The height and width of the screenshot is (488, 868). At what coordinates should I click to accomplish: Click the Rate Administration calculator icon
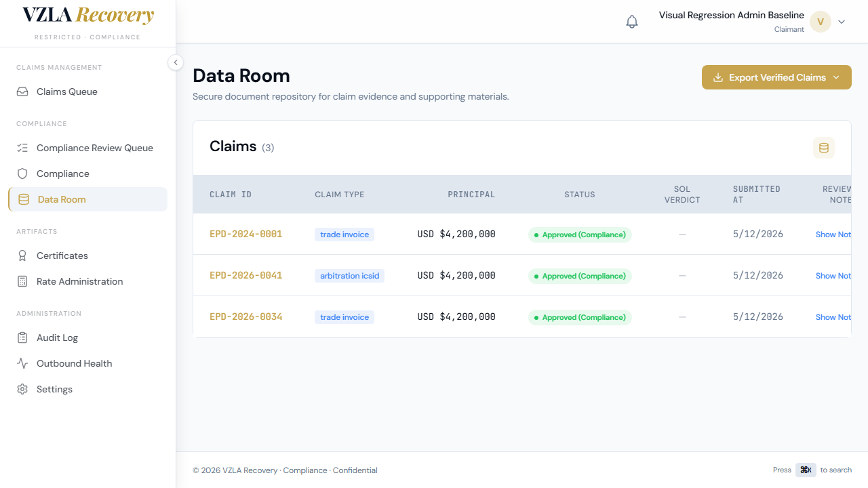click(22, 281)
